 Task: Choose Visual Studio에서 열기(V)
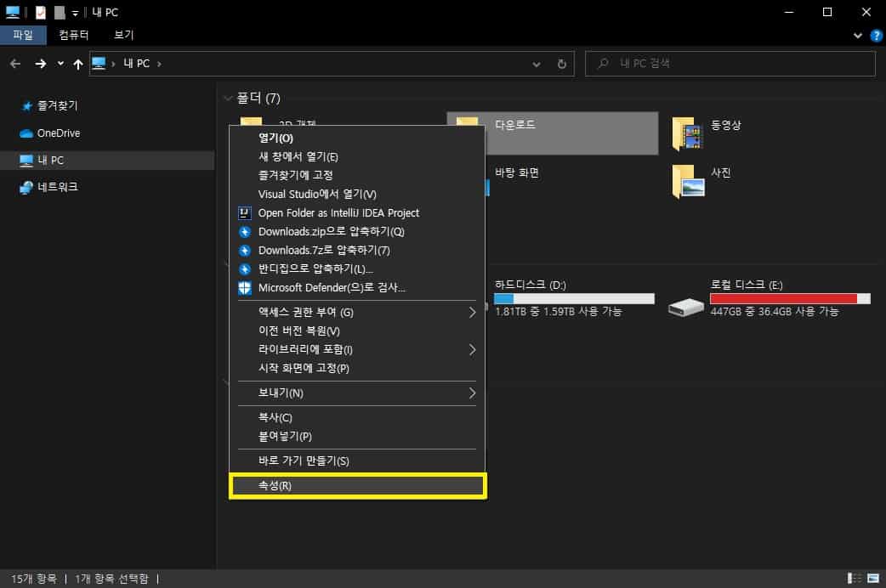[356, 195]
